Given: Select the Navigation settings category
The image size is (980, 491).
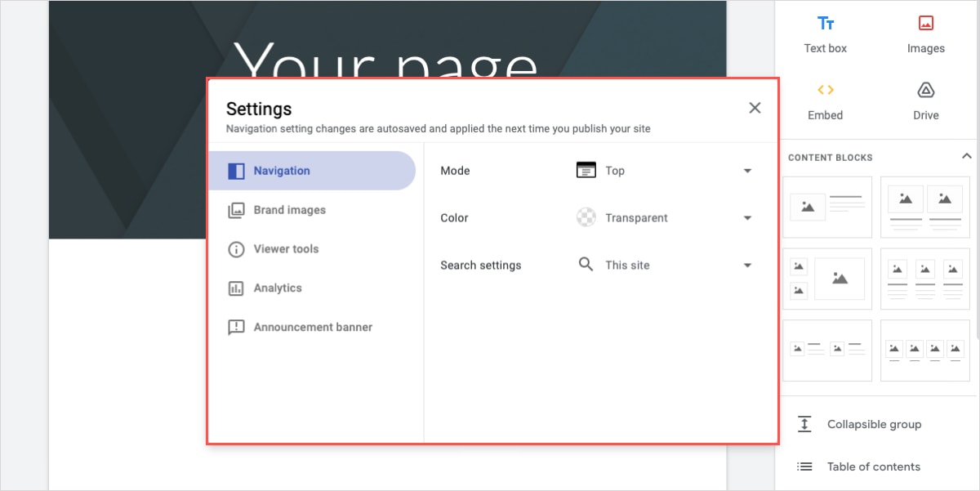Looking at the screenshot, I should click(282, 171).
